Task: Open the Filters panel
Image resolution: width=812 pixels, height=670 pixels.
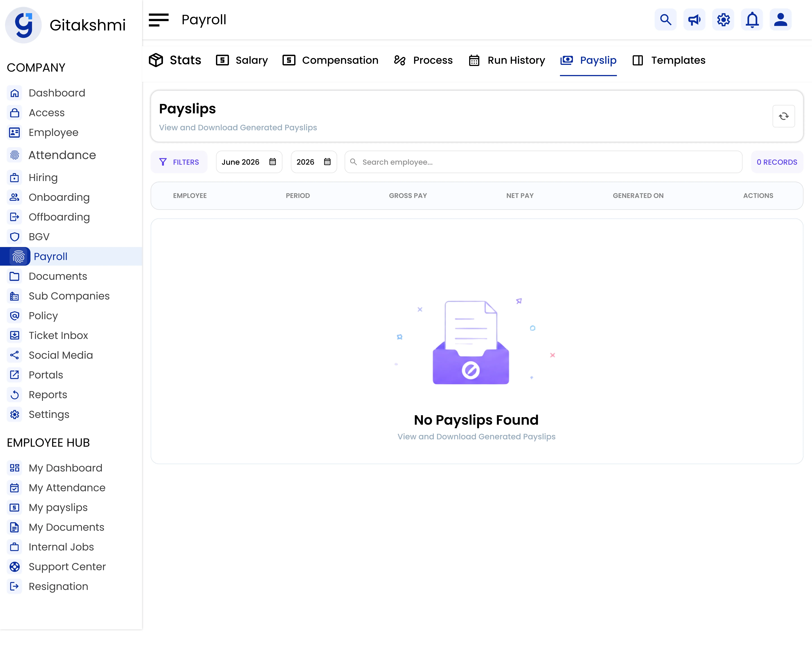Action: [x=179, y=162]
